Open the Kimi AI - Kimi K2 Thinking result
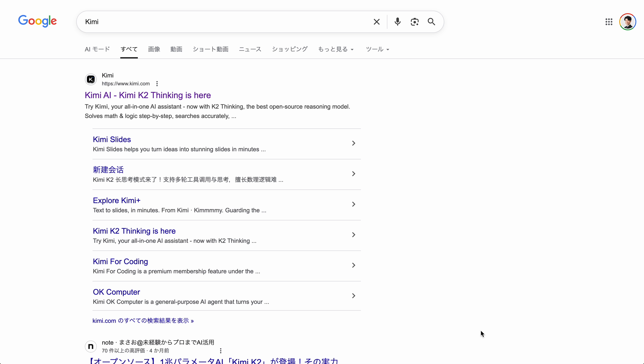The width and height of the screenshot is (644, 364). tap(148, 95)
